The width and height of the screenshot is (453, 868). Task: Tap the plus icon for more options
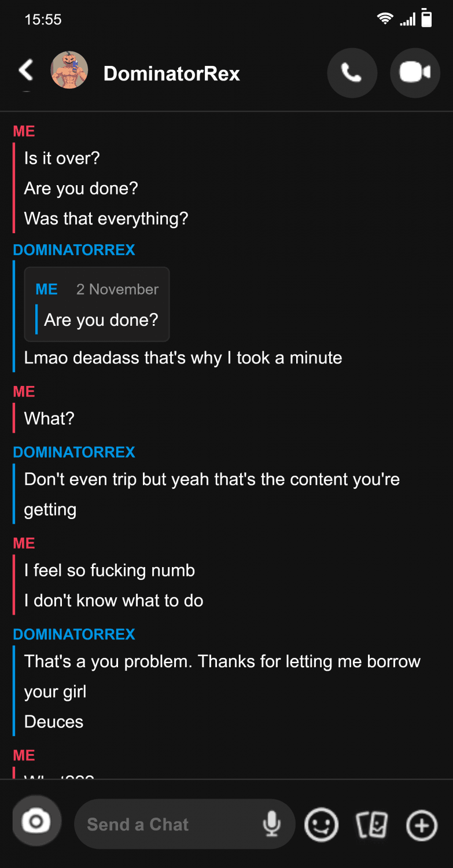[422, 825]
